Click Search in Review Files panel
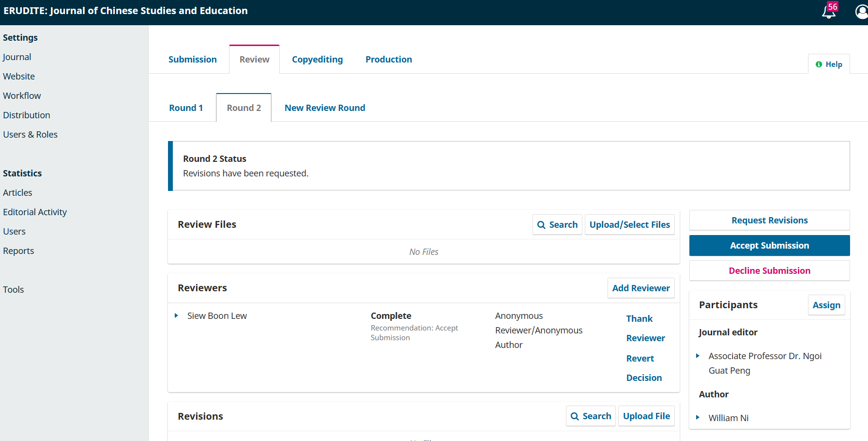Screen dimensions: 868x441 [557, 225]
